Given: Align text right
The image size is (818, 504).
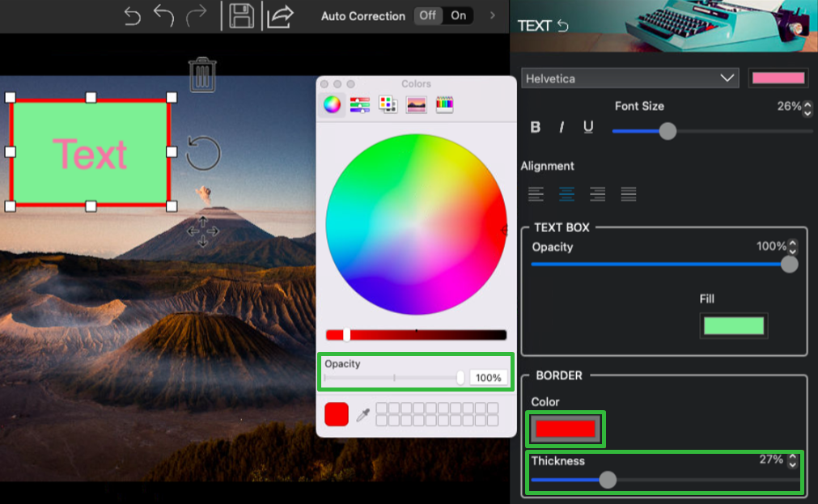Looking at the screenshot, I should coord(597,194).
